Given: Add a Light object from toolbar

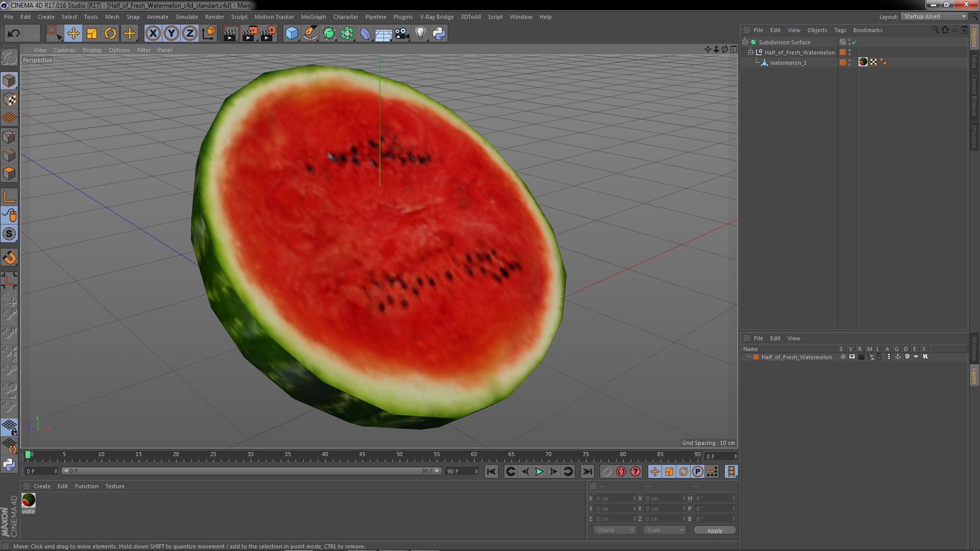Looking at the screenshot, I should [x=420, y=34].
